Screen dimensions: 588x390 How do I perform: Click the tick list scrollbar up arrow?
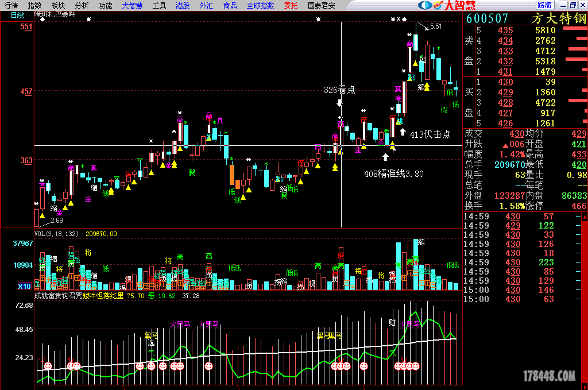(x=585, y=217)
